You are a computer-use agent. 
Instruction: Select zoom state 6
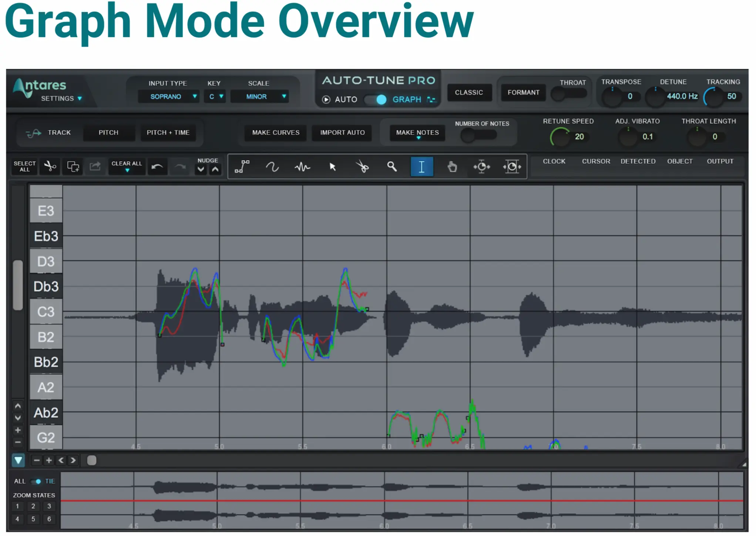[49, 519]
